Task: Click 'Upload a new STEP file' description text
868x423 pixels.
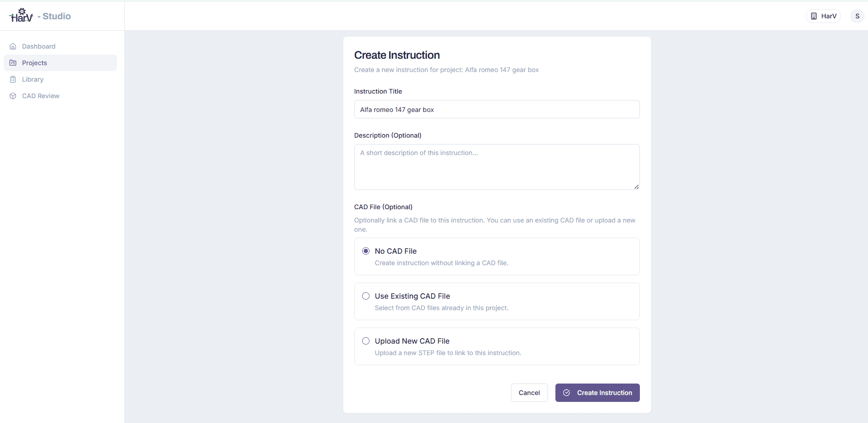Action: [x=448, y=353]
